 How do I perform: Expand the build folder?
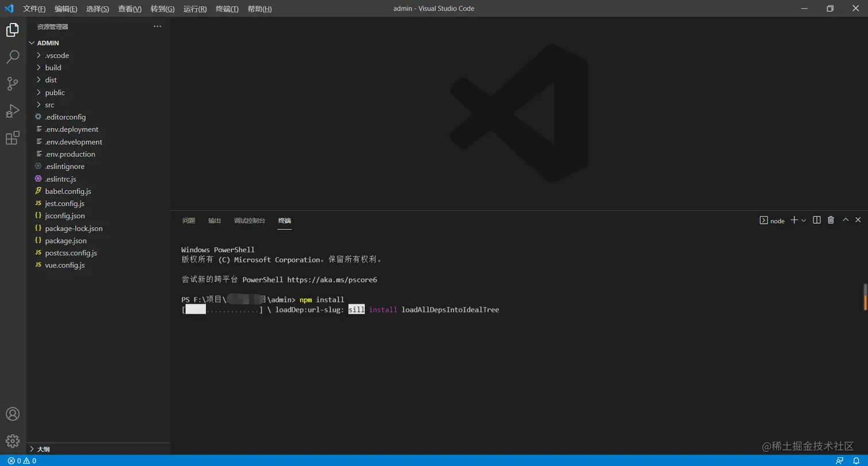98,68
